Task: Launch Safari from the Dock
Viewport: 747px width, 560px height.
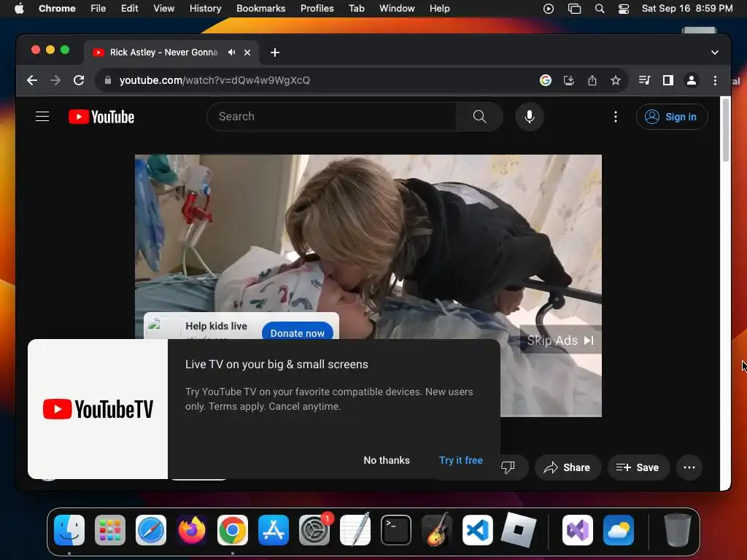Action: pos(151,530)
